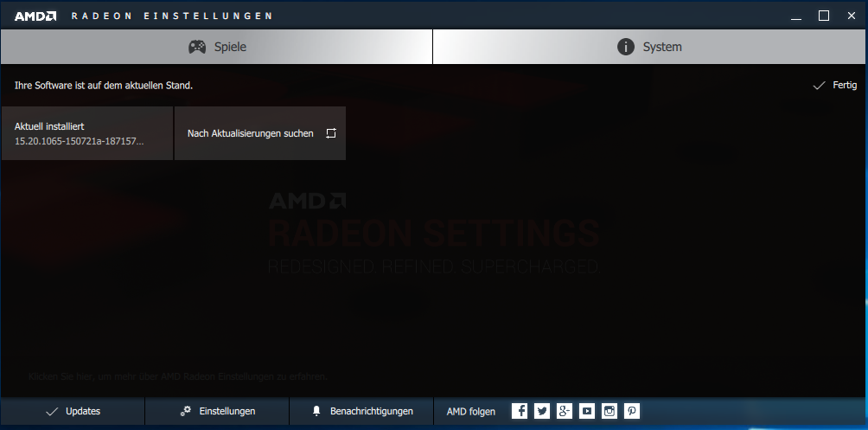This screenshot has height=430, width=868.
Task: Click the 'AMD folgen' label
Action: pos(471,411)
